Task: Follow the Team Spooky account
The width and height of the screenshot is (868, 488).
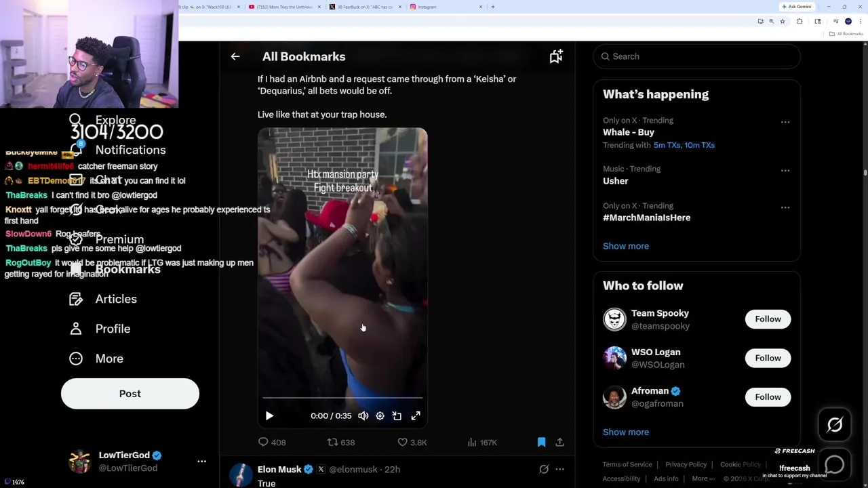Action: pyautogui.click(x=768, y=319)
